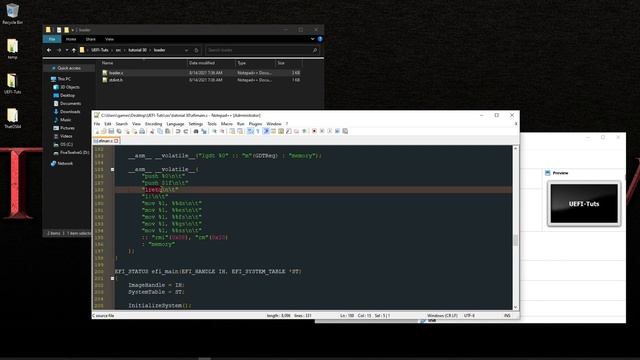Click scroll-down arrow of editor scrollbar

(516, 307)
